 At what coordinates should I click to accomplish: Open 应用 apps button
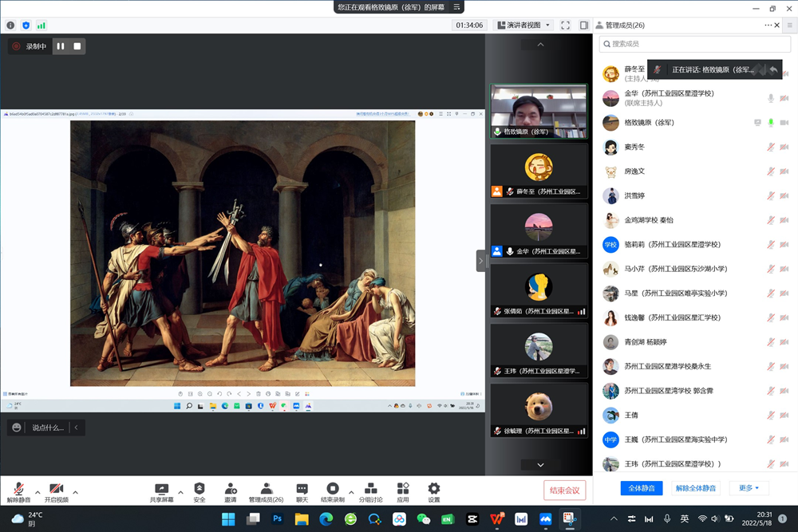(x=403, y=492)
